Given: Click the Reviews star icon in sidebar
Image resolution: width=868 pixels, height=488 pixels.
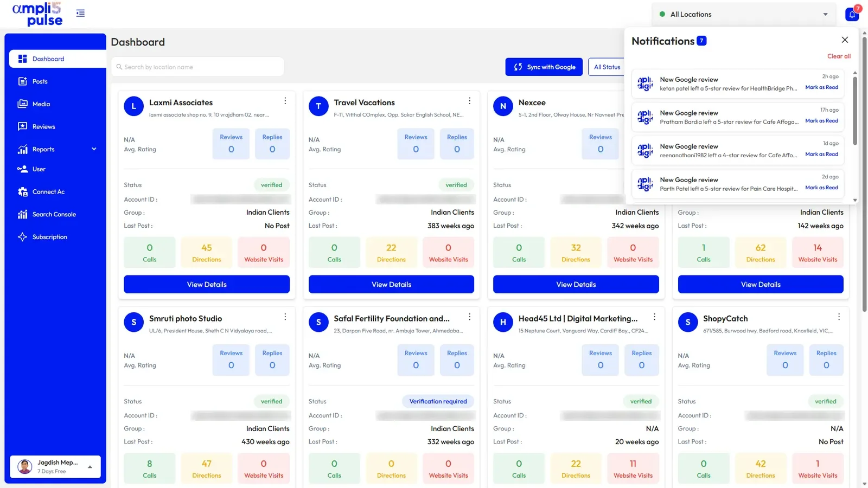Looking at the screenshot, I should click(22, 126).
